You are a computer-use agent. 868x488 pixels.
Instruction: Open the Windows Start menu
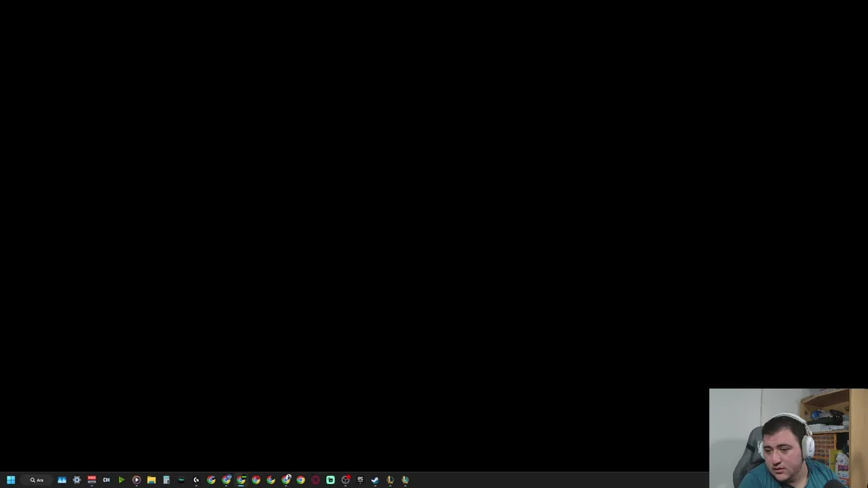pos(11,480)
